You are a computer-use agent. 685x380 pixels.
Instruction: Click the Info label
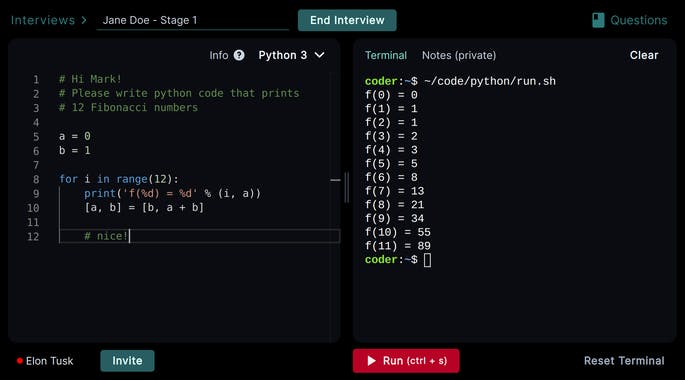pos(218,55)
